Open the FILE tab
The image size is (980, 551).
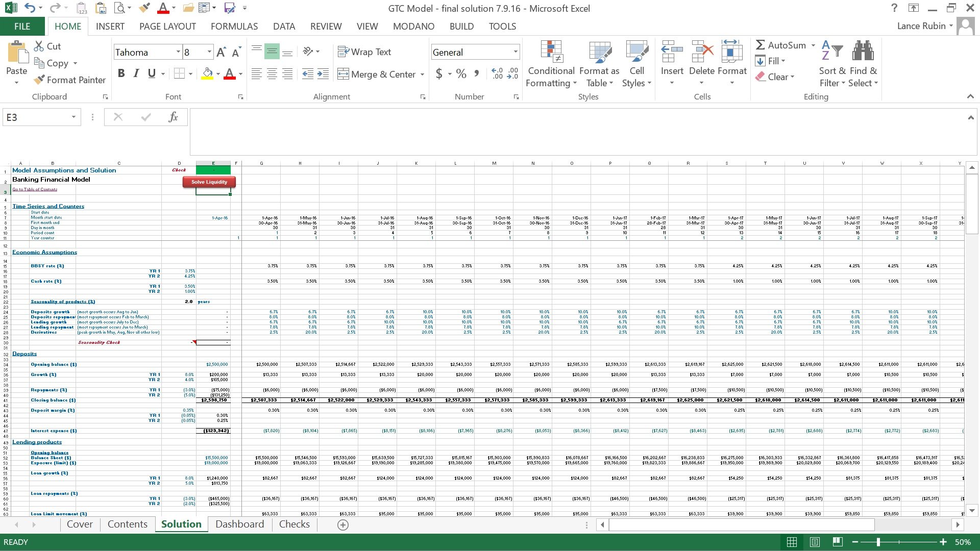click(22, 27)
